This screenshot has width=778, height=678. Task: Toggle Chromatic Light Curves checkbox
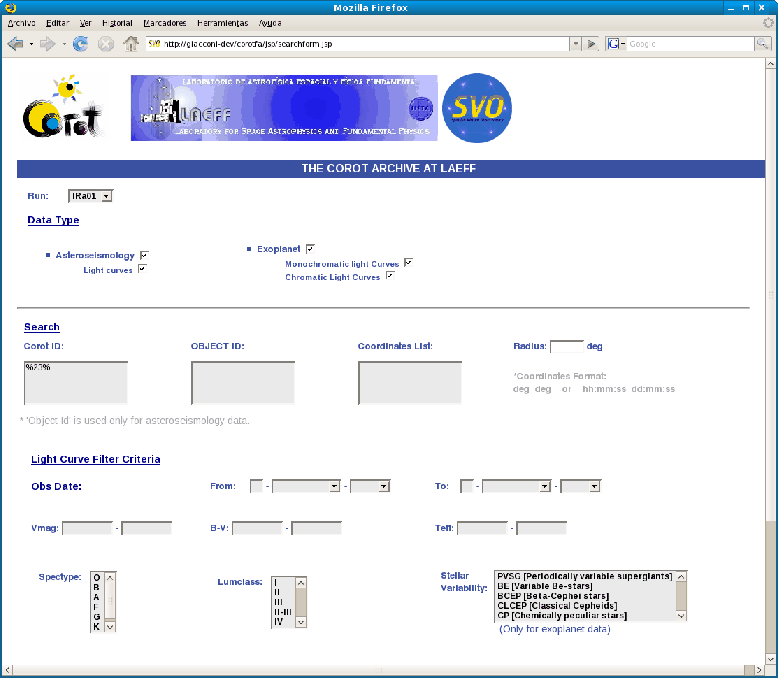coord(390,276)
